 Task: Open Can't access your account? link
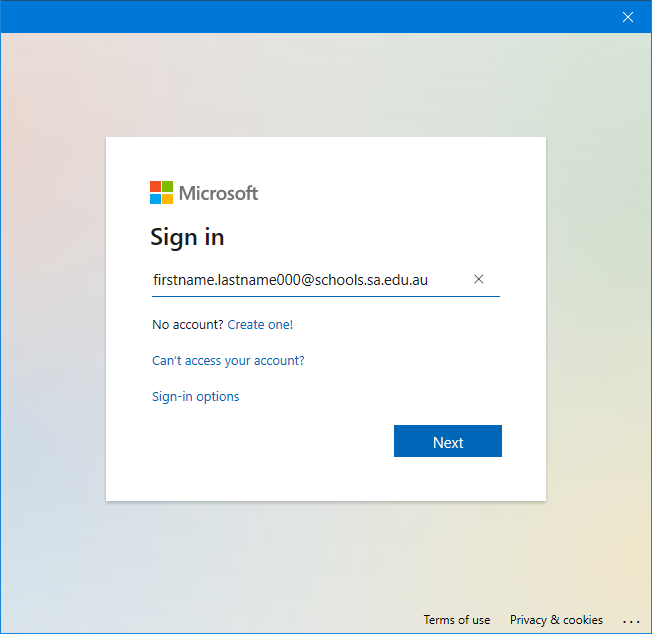coord(228,360)
